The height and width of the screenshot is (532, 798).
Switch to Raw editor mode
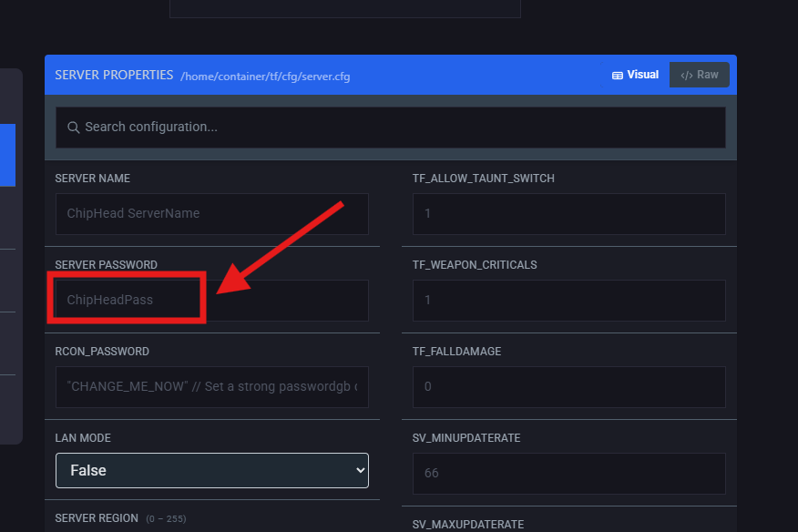click(x=700, y=75)
